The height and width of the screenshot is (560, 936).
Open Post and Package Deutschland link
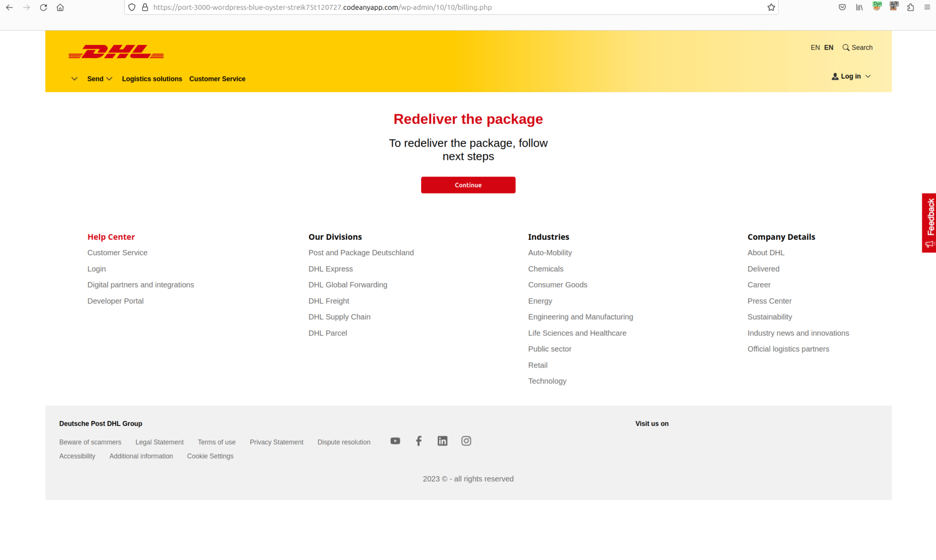tap(361, 253)
